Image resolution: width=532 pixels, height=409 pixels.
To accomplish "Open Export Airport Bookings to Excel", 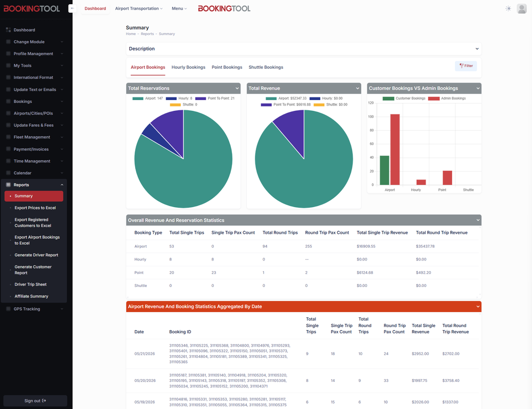I will pos(37,240).
